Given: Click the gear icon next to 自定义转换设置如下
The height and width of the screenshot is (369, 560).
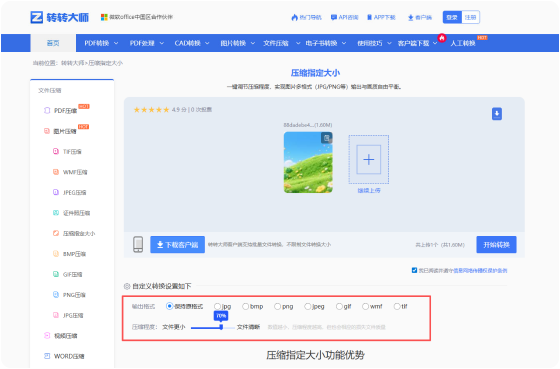Looking at the screenshot, I should coord(127,286).
